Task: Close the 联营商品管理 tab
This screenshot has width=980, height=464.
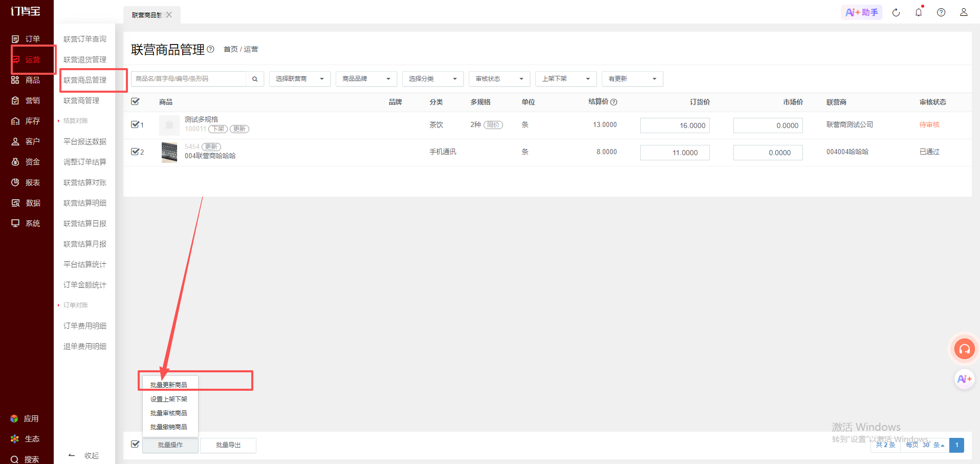Action: (x=169, y=15)
